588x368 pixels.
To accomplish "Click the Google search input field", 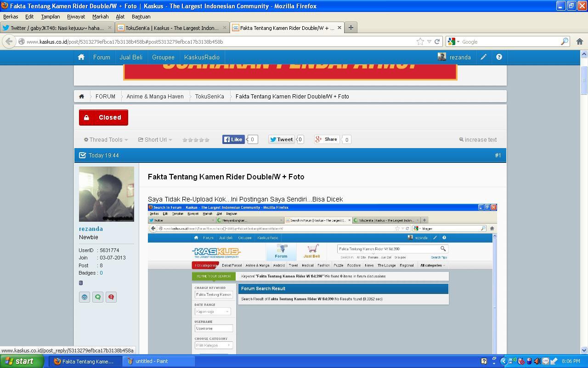I will tap(510, 41).
